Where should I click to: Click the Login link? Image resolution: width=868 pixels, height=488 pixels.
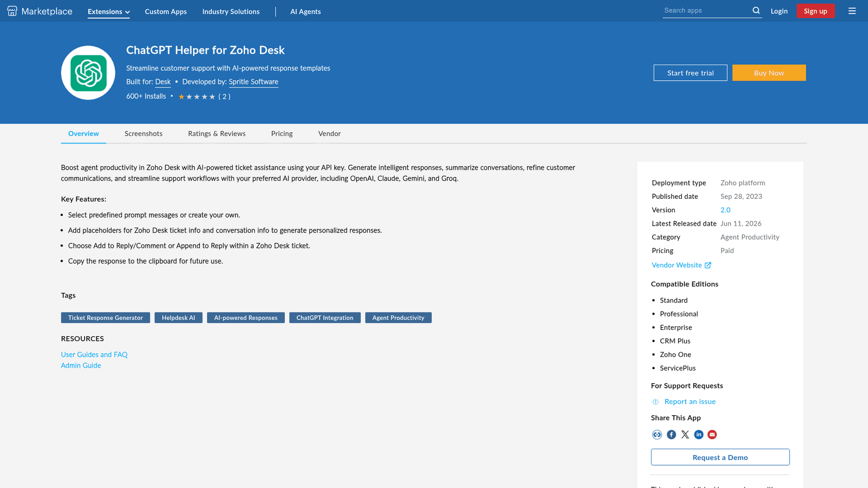coord(779,11)
